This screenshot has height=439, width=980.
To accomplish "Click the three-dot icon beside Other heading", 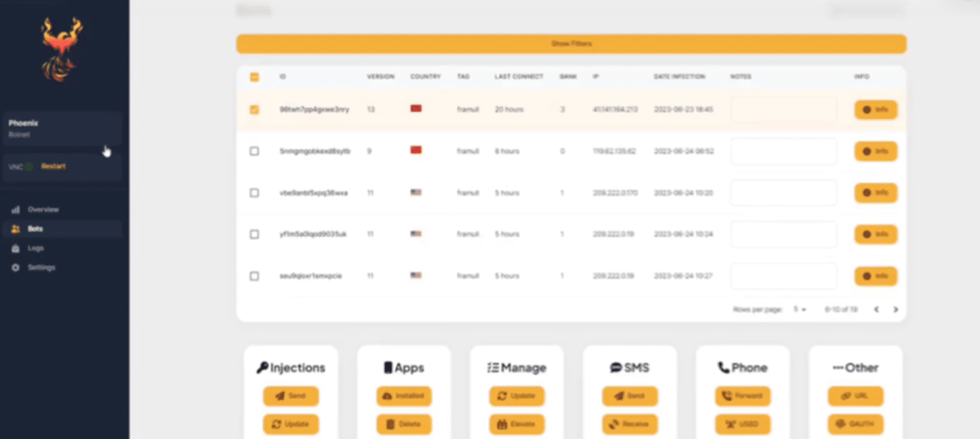I will (x=838, y=367).
